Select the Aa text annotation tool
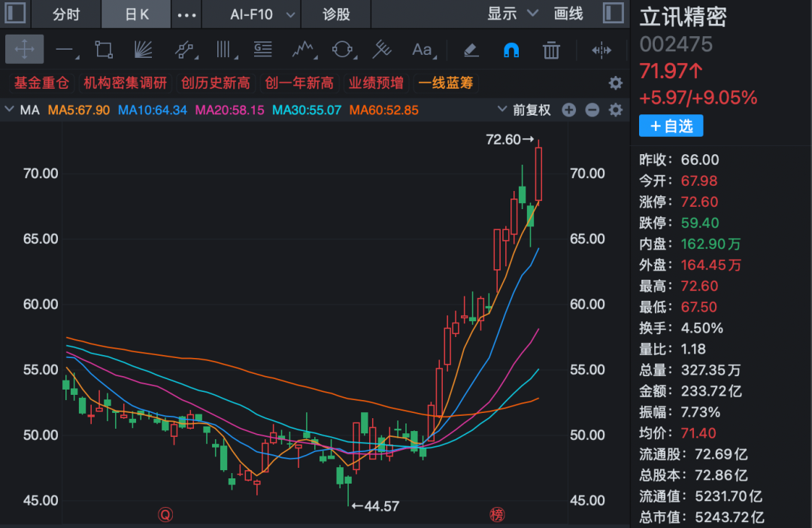Viewport: 812px width, 528px height. coord(420,50)
